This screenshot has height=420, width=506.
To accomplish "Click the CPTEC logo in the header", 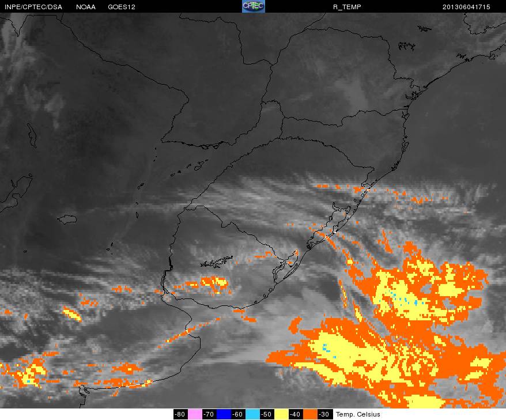I will 254,6.
